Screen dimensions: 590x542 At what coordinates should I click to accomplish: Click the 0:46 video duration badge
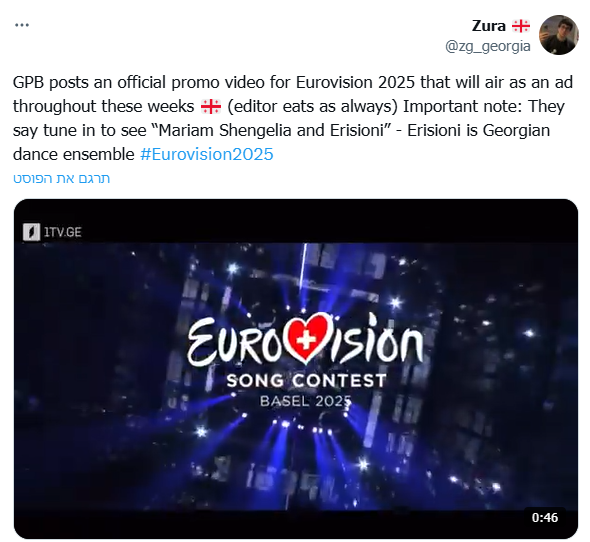pos(545,518)
